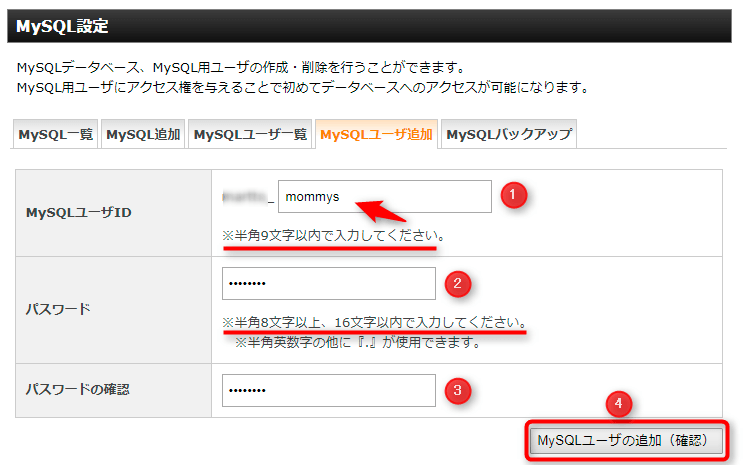Click the note ※半角9文字以内で入力してください。

(334, 235)
